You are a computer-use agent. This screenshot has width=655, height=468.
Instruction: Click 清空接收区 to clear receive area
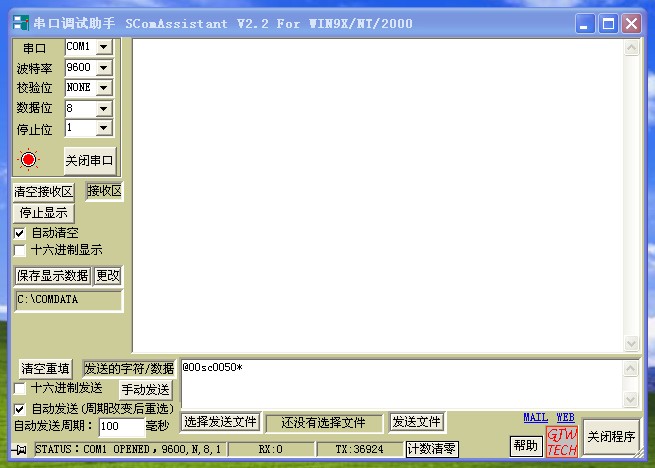tap(44, 192)
